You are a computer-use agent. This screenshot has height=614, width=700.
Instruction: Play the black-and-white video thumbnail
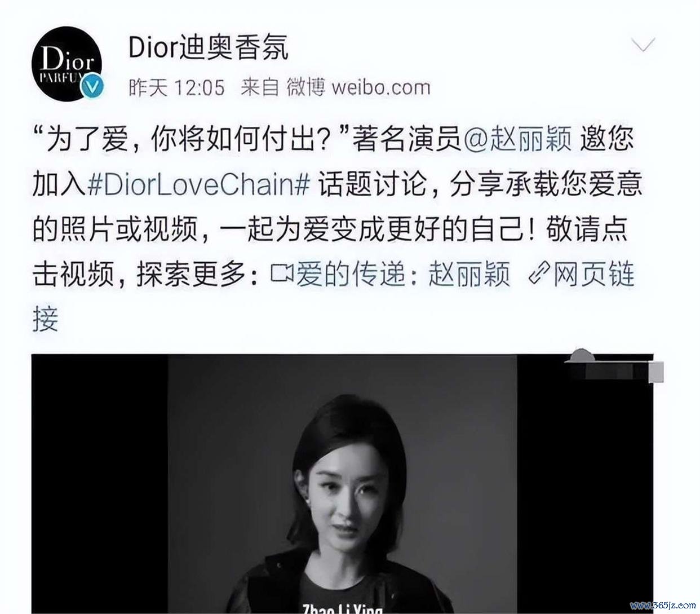342,484
